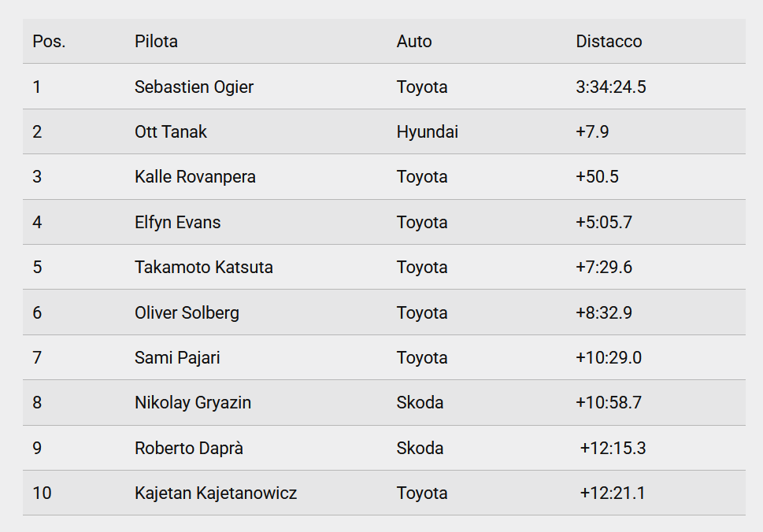Image resolution: width=763 pixels, height=532 pixels.
Task: Select the +7.9 gap value
Action: pyautogui.click(x=592, y=131)
